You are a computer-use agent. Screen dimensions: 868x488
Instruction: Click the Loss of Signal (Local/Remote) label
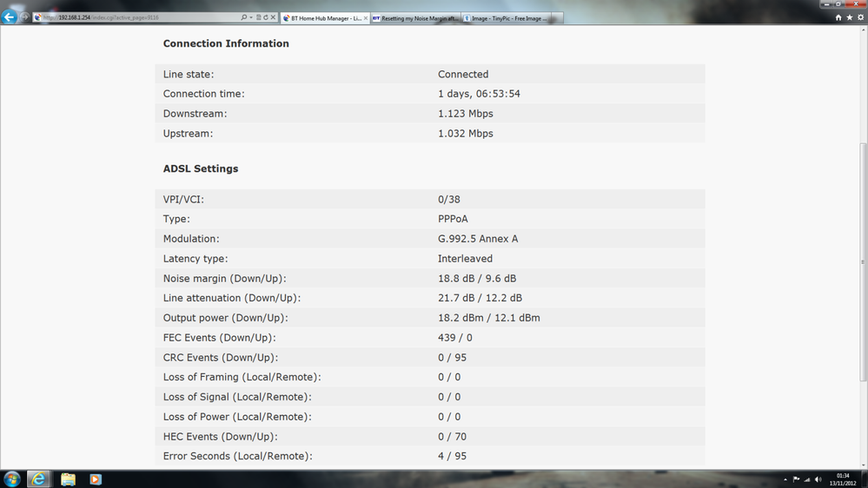(x=237, y=398)
